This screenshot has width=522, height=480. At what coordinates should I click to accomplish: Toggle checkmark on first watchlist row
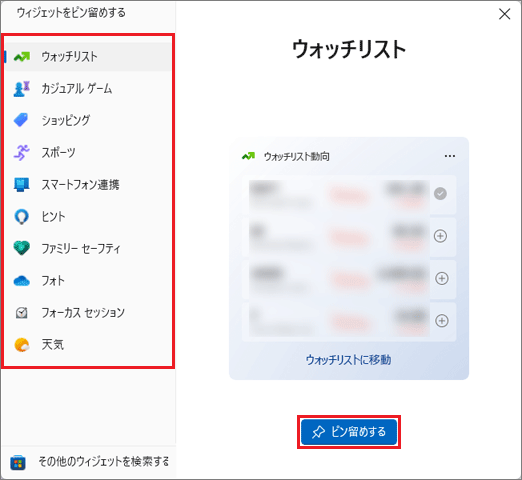pyautogui.click(x=440, y=194)
